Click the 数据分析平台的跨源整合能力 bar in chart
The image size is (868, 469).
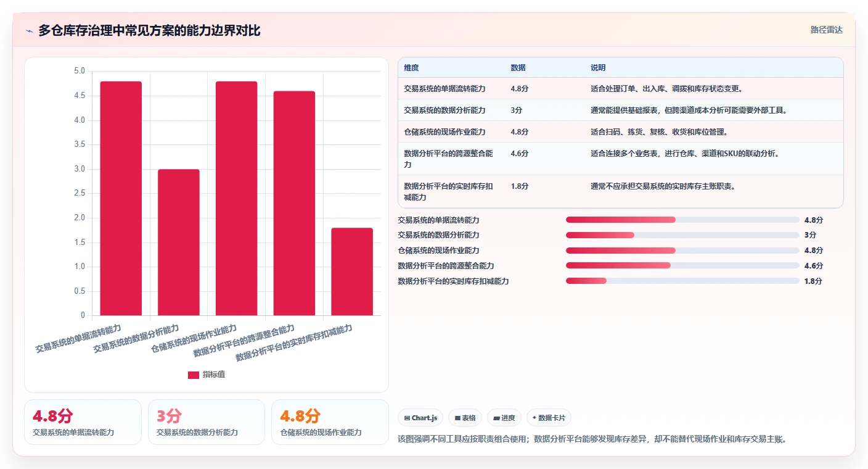pos(294,203)
